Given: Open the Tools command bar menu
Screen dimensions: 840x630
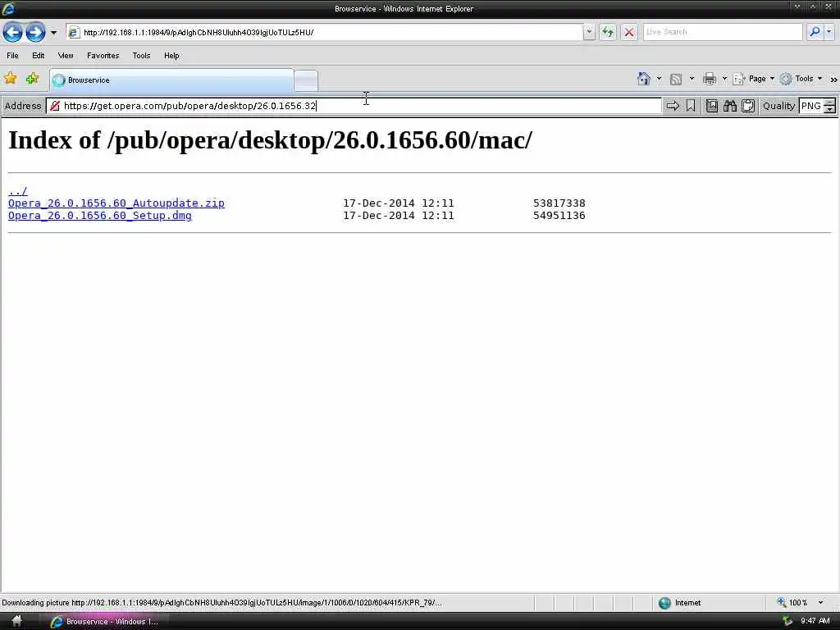Looking at the screenshot, I should [x=801, y=79].
